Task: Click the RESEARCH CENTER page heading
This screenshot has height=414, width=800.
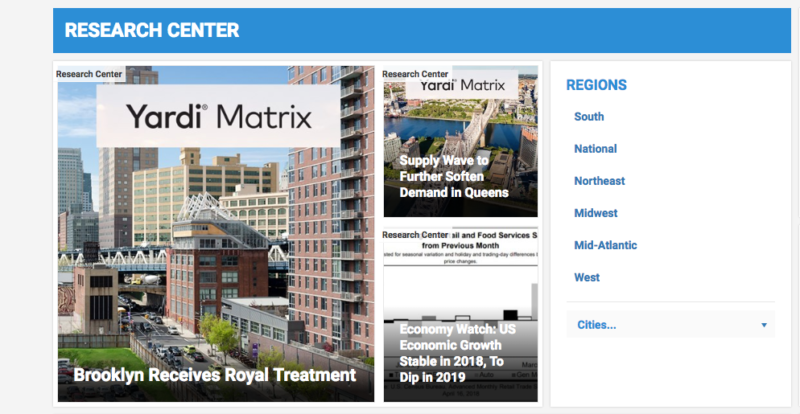Action: [152, 30]
